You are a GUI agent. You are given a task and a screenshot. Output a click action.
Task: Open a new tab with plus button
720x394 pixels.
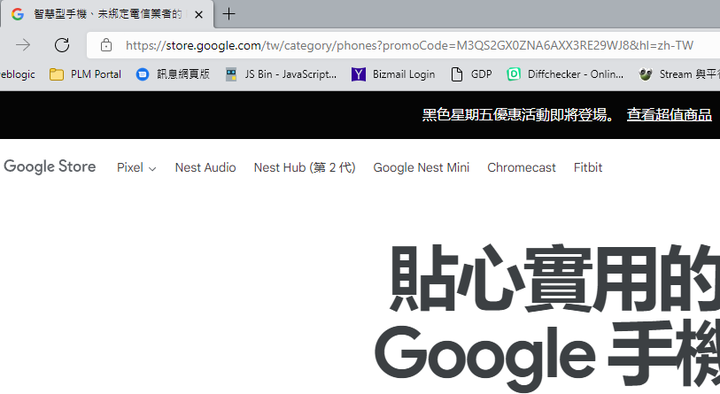(x=229, y=14)
